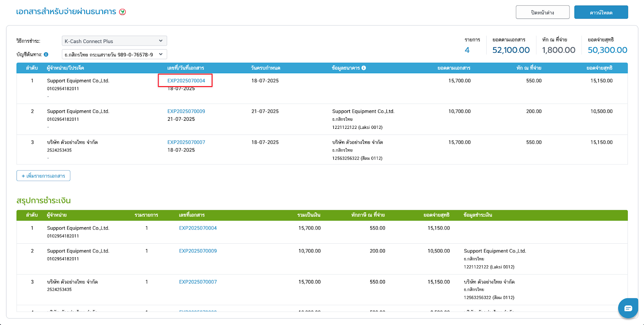The image size is (644, 325).
Task: Open the chat support bubble icon
Action: coord(628,308)
